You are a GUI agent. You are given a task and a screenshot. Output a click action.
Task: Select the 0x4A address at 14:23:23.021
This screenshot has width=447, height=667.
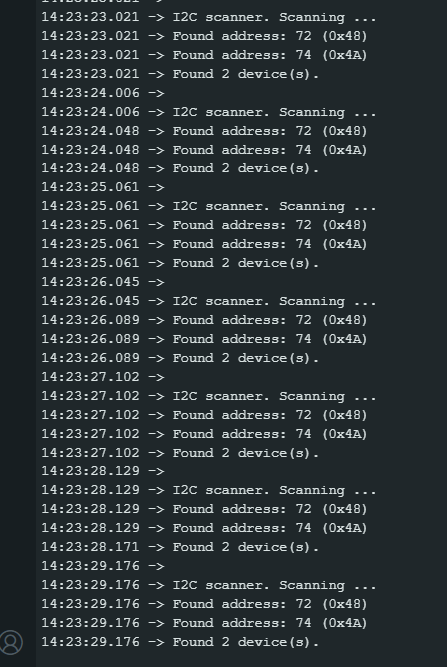point(204,55)
